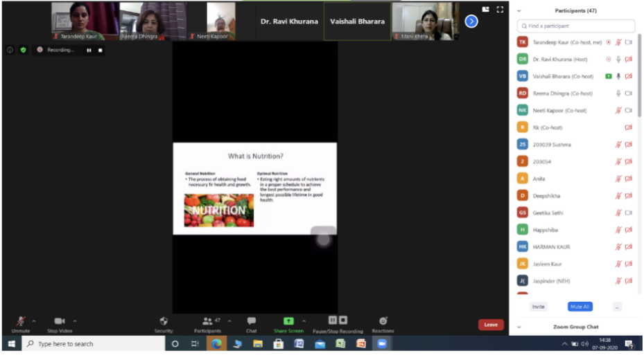Stop recording from the top-left indicator
Viewport: 644px width, 360px height.
101,50
